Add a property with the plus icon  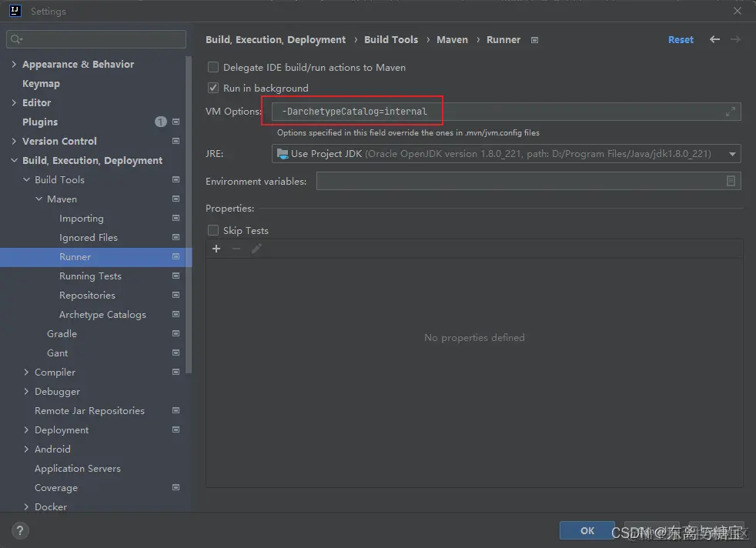tap(216, 249)
